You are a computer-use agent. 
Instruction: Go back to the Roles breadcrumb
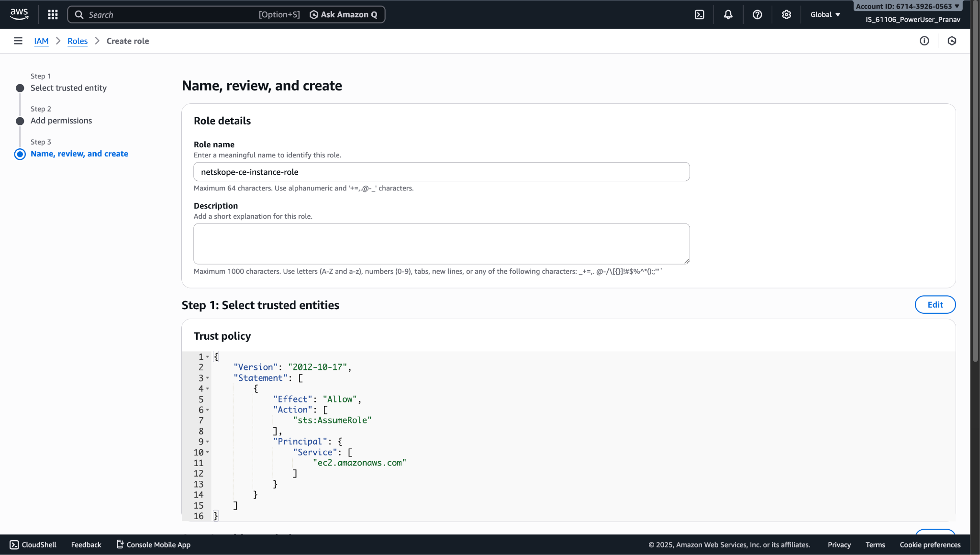coord(78,41)
